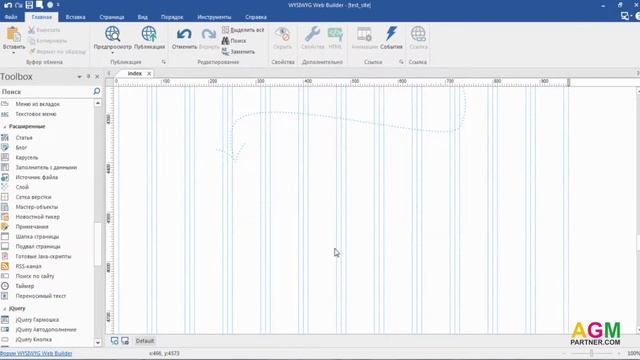Image resolution: width=640 pixels, height=360 pixels.
Task: Open the Предпросмотр preview globe icon
Action: [112, 34]
